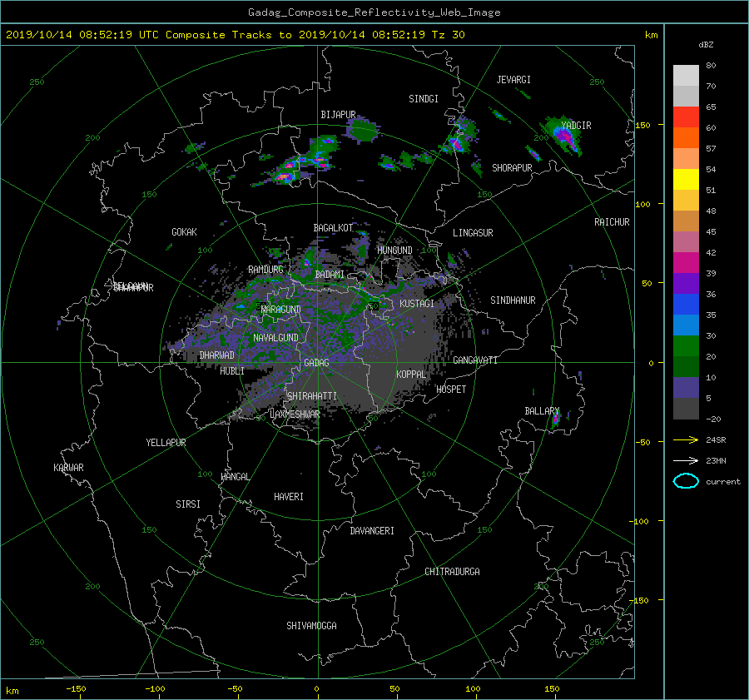This screenshot has width=749, height=700.
Task: Click the 150 km tick on the right axis
Action: 643,125
